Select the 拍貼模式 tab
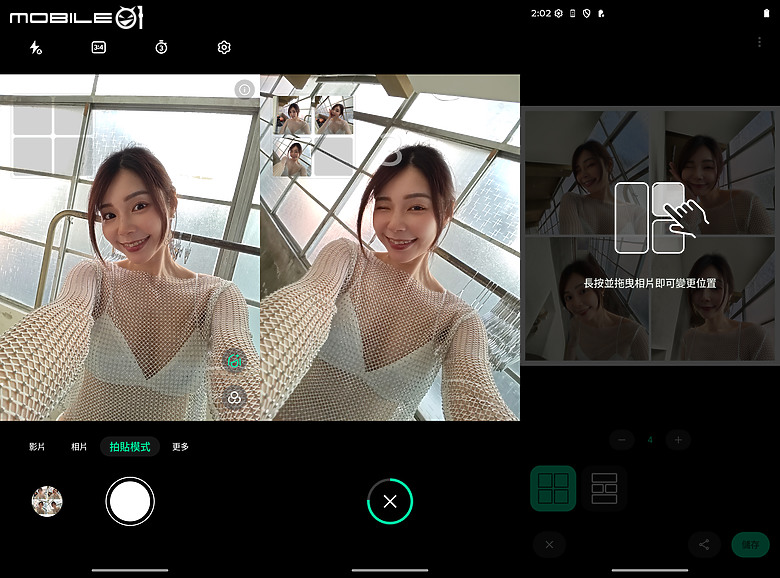 click(x=130, y=447)
